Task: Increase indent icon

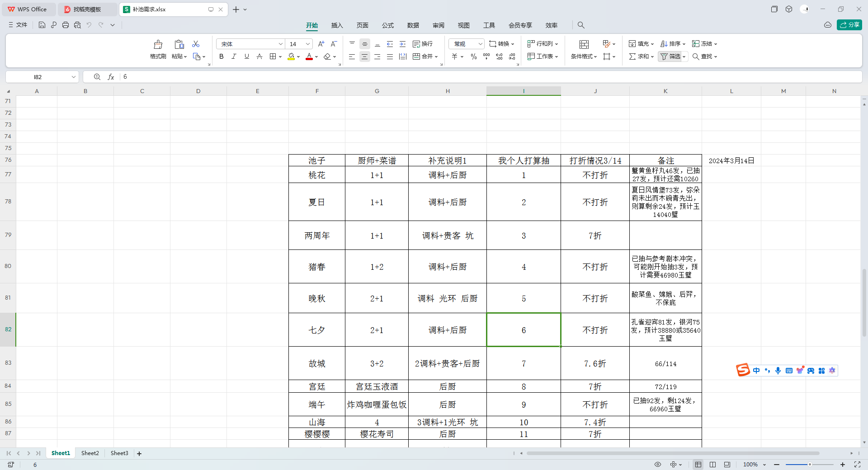Action: [x=403, y=44]
